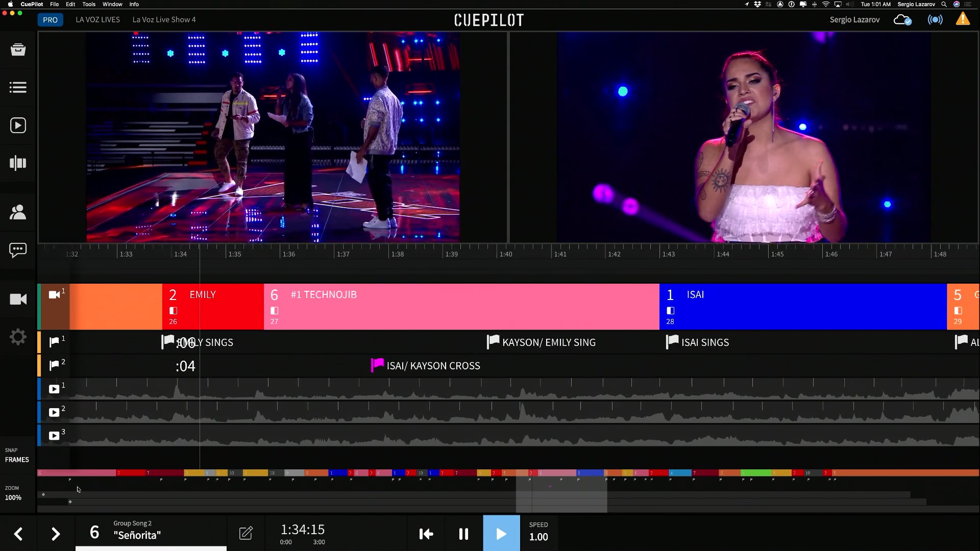Image resolution: width=980 pixels, height=551 pixels.
Task: Click the broadcast signal icon
Action: click(x=935, y=20)
